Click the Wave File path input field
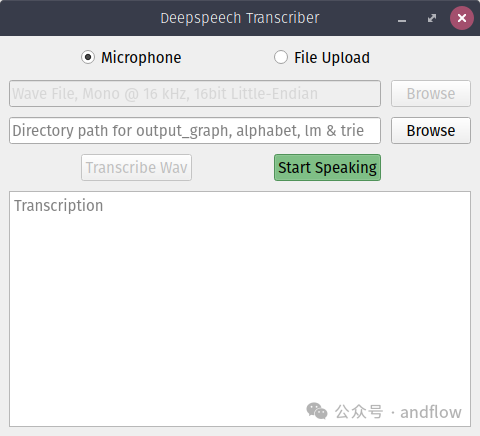 [195, 93]
